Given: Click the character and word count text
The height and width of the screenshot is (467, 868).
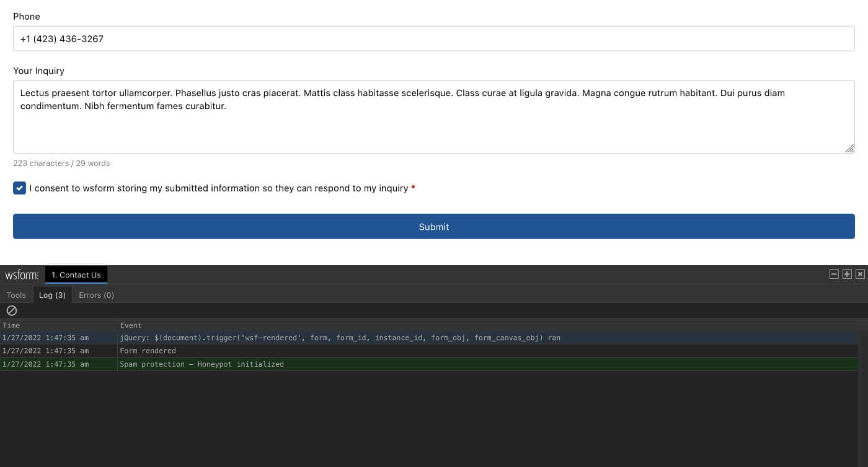Looking at the screenshot, I should [61, 163].
